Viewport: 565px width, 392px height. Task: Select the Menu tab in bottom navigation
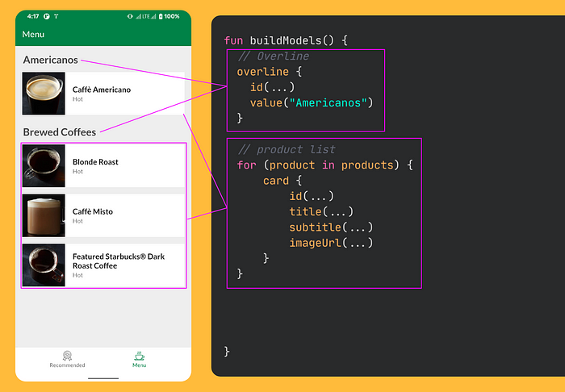pos(139,359)
